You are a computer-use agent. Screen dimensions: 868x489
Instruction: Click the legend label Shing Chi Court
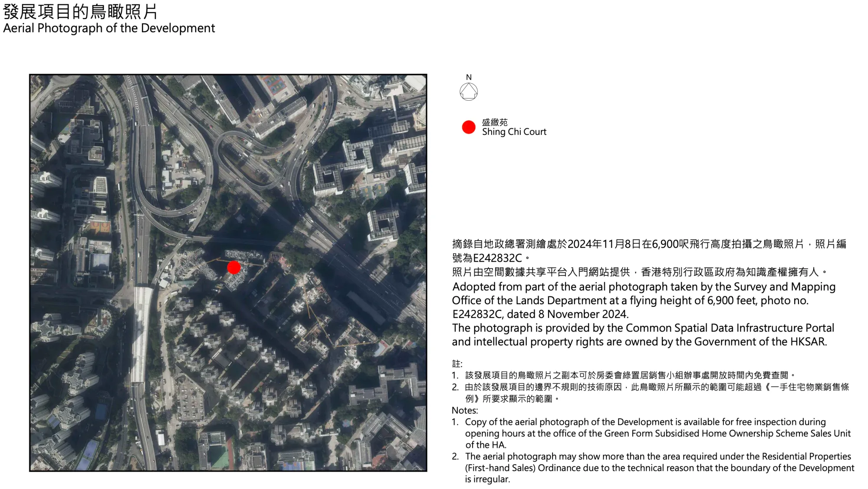pos(514,132)
